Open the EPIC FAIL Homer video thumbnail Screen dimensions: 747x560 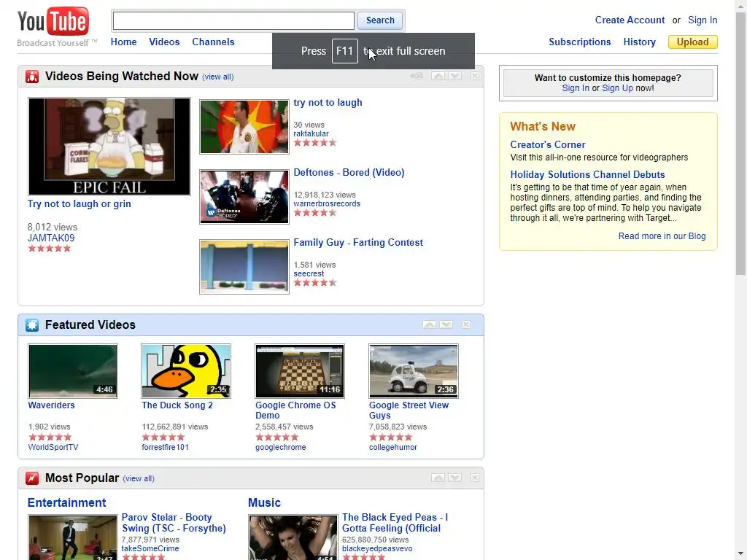[x=109, y=147]
